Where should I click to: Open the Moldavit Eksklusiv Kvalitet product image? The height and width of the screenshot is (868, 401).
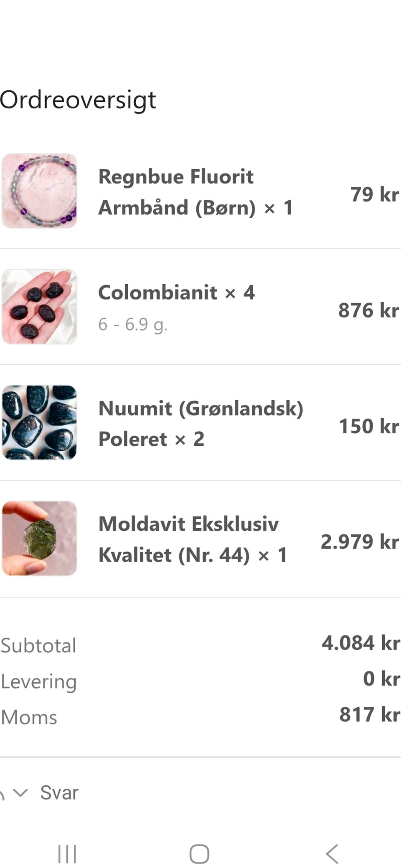click(x=40, y=539)
